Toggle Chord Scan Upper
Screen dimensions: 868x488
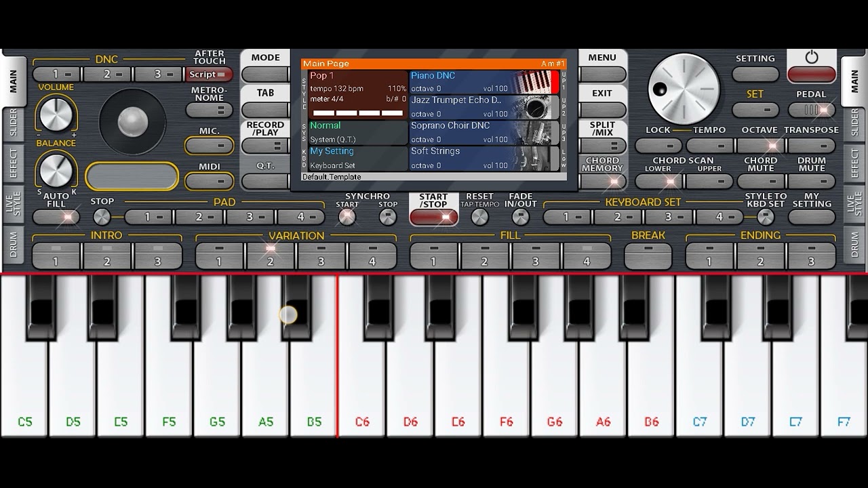710,181
